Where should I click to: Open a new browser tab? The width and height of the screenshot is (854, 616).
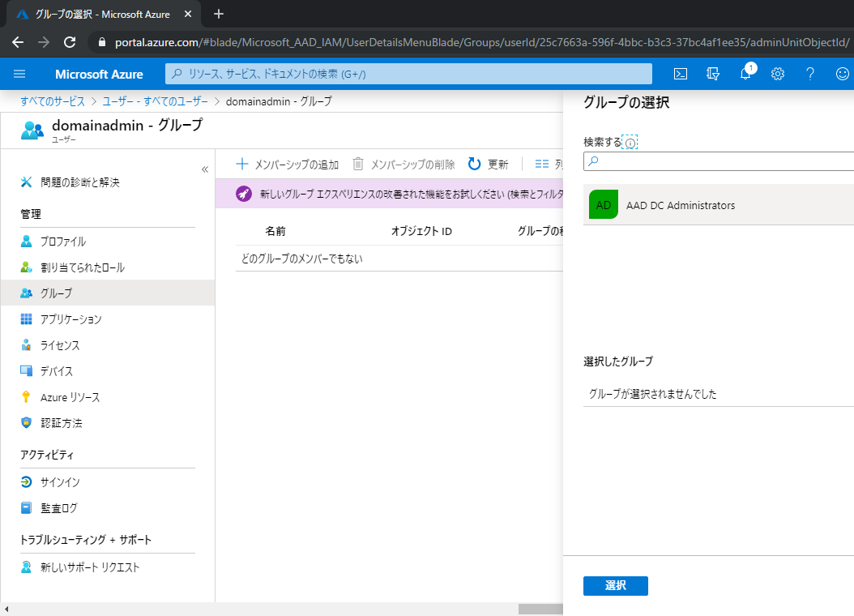click(219, 14)
